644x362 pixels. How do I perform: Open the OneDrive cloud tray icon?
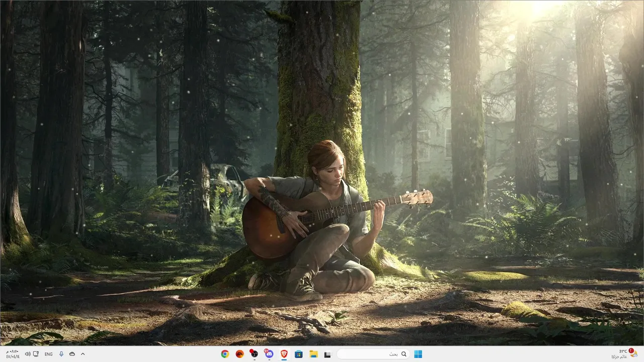pyautogui.click(x=72, y=354)
